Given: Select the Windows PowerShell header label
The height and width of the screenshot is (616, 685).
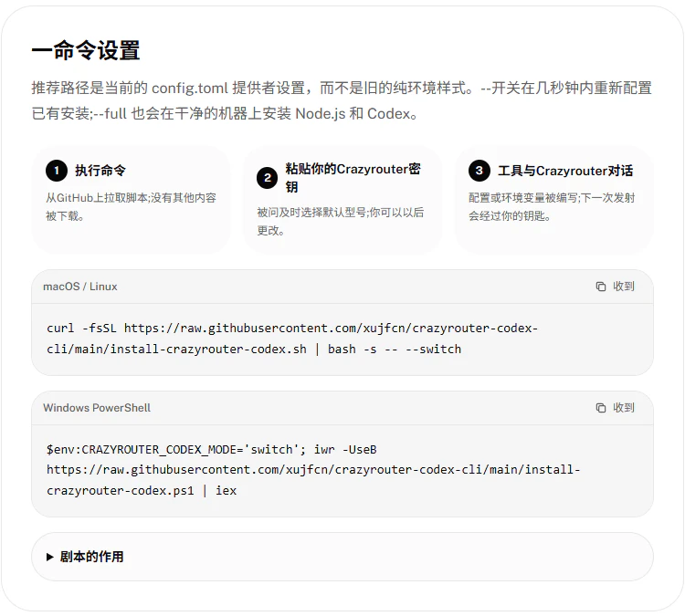Looking at the screenshot, I should click(97, 408).
